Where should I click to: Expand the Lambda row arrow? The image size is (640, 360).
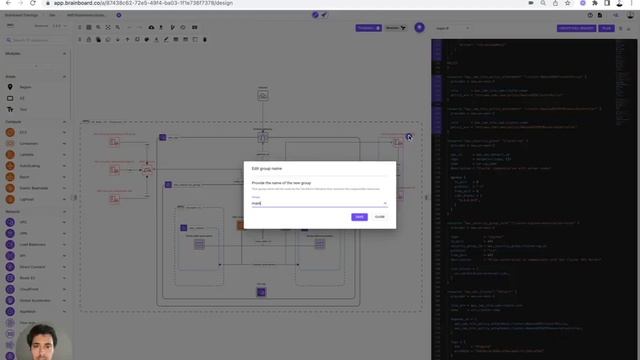point(64,154)
